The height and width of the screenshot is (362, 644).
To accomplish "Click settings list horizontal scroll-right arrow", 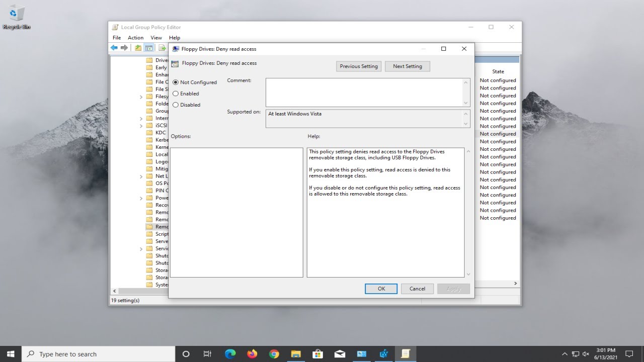I will click(x=515, y=284).
